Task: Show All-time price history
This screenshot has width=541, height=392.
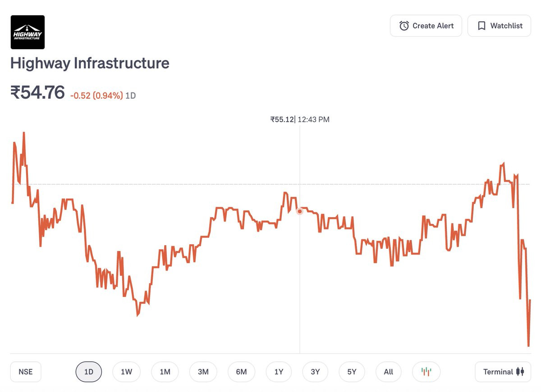Action: click(x=388, y=372)
